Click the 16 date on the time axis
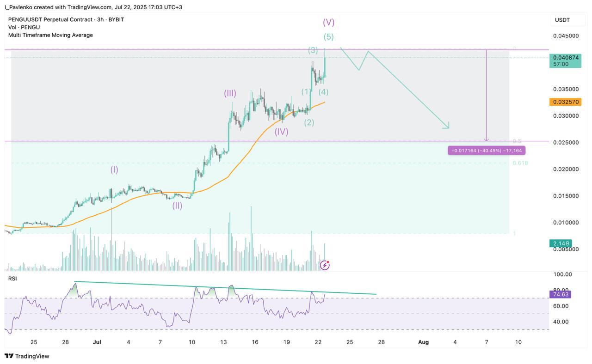Image resolution: width=592 pixels, height=364 pixels. pos(255,342)
